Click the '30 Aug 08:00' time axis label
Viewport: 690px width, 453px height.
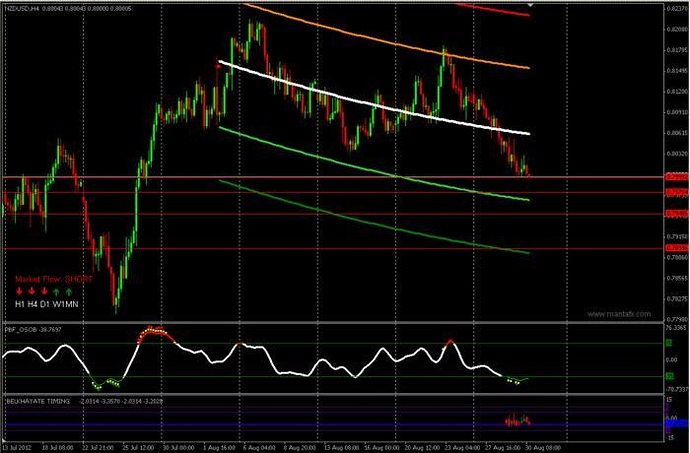pyautogui.click(x=543, y=447)
